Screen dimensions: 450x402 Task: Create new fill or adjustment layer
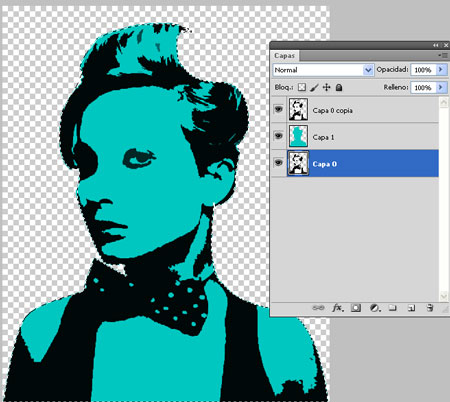pyautogui.click(x=374, y=308)
